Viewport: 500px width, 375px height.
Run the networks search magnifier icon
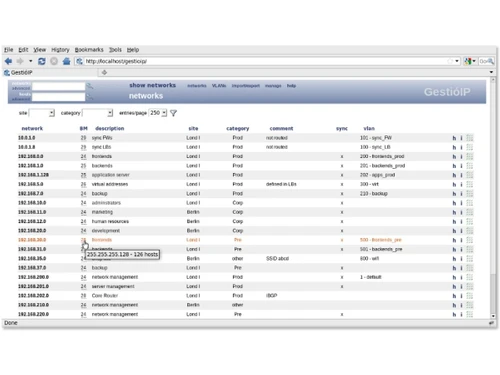90,86
